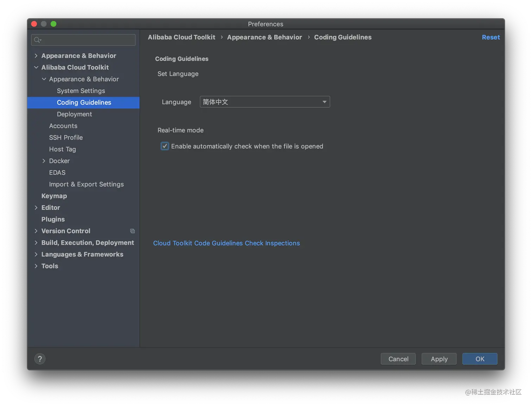Click Cloud Toolkit Code Guidelines Check Inspections link

(x=227, y=243)
